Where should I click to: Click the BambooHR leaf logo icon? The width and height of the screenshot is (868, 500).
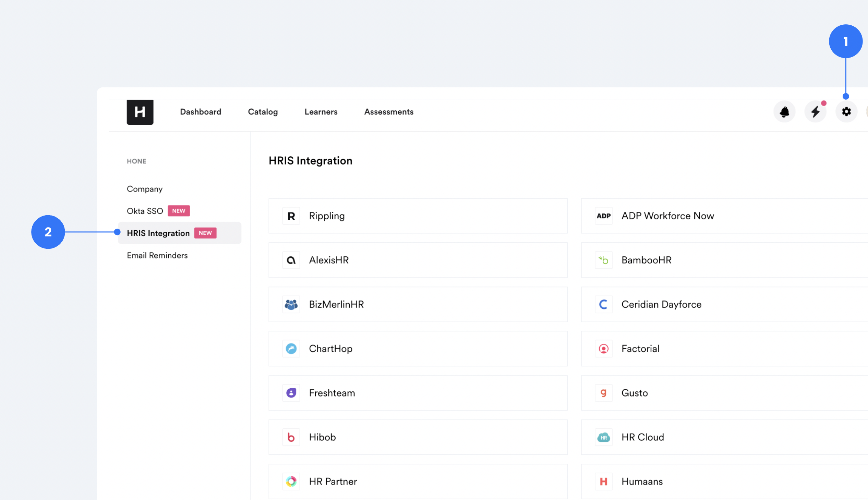point(603,260)
